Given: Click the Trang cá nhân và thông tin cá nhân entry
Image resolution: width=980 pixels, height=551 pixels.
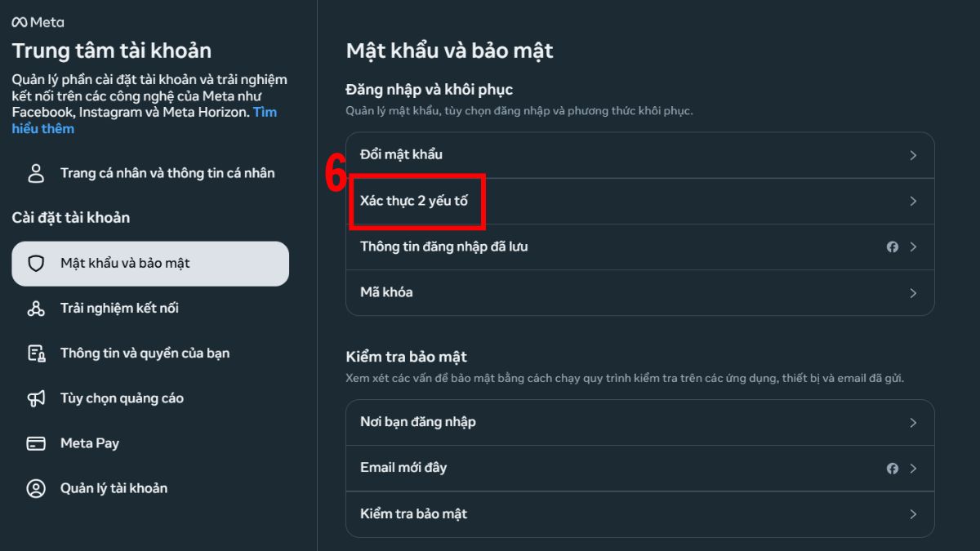Looking at the screenshot, I should [167, 172].
